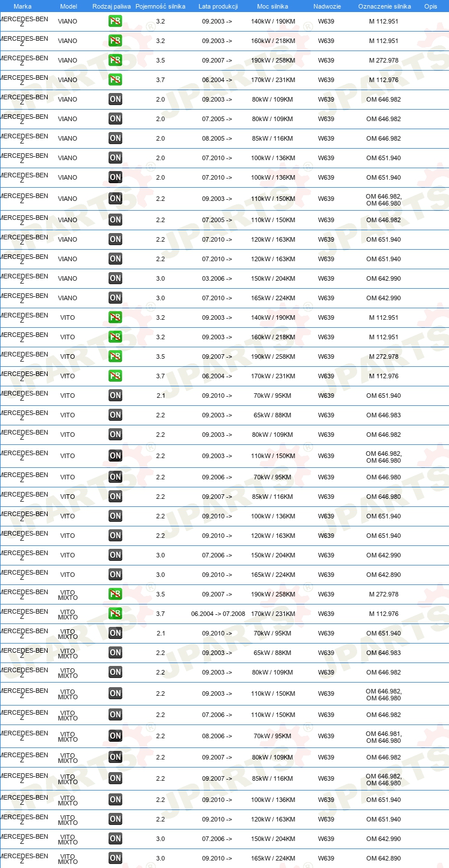The width and height of the screenshot is (449, 868).
Task: Click diesel ON icon in VIANO 03.2006 row
Action: tap(115, 278)
